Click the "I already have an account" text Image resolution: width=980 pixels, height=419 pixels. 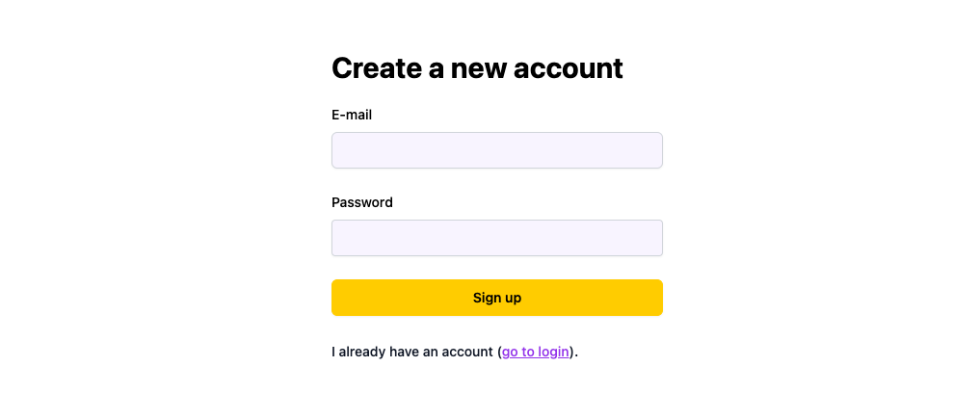(x=412, y=352)
